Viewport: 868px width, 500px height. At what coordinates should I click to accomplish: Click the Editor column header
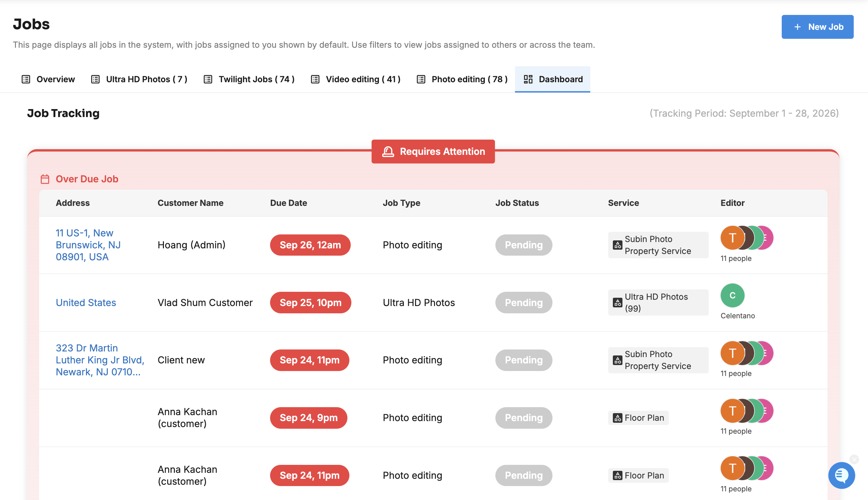pos(732,203)
